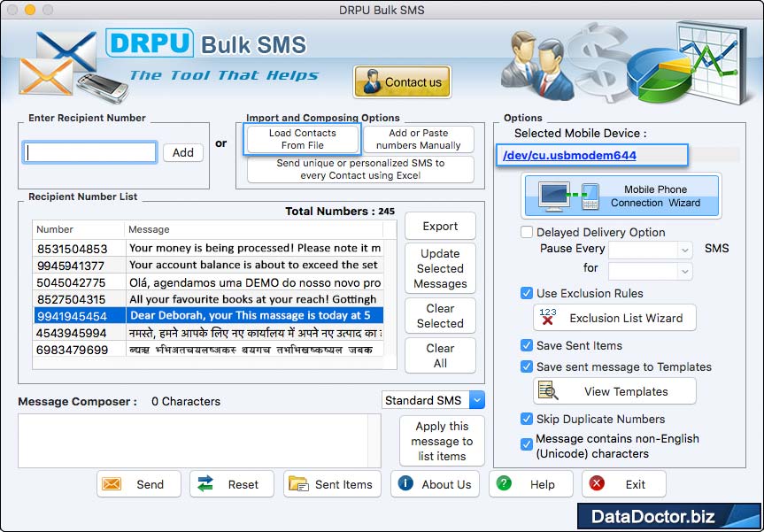
Task: Uncheck Use Exclusion Rules
Action: [526, 293]
